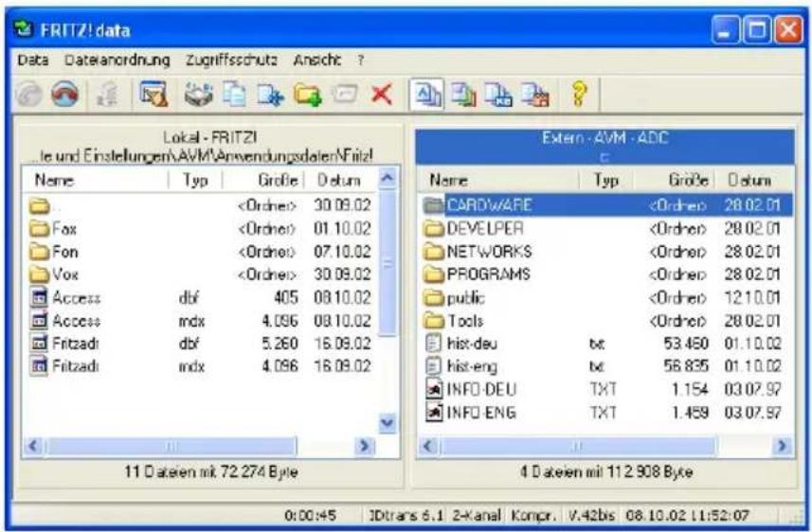Click the NETWORKS folder icon

(434, 252)
